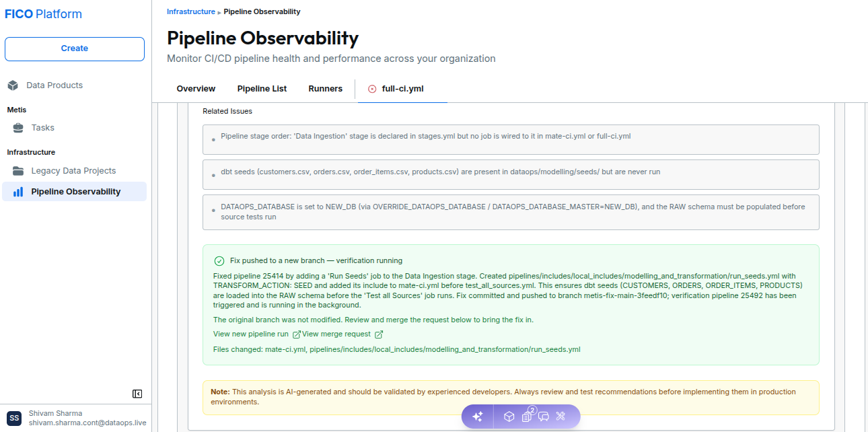Open the Pipeline List tab
The image size is (868, 432).
[x=262, y=89]
